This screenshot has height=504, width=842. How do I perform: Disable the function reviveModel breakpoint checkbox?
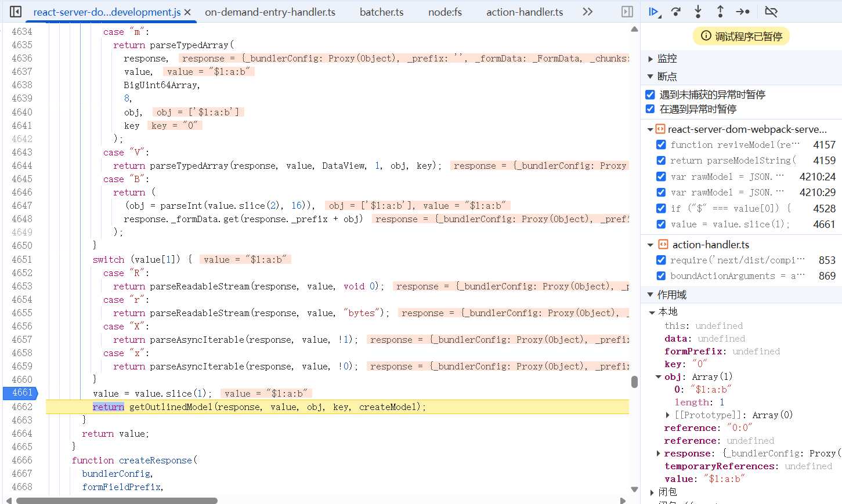tap(661, 144)
